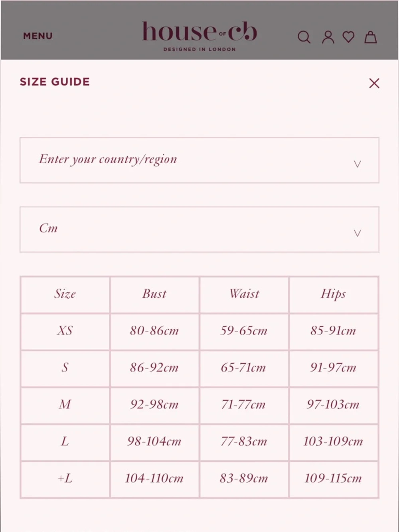
Task: Open the MENU navigation
Action: coord(38,36)
